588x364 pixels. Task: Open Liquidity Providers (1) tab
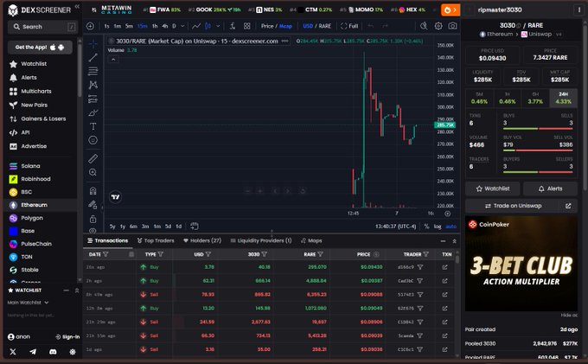click(261, 240)
